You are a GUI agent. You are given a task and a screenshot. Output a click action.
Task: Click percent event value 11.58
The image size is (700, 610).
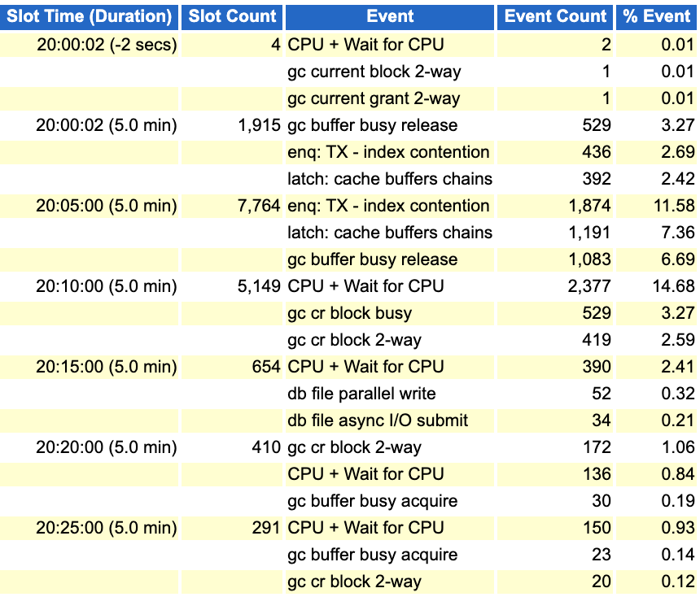click(674, 206)
